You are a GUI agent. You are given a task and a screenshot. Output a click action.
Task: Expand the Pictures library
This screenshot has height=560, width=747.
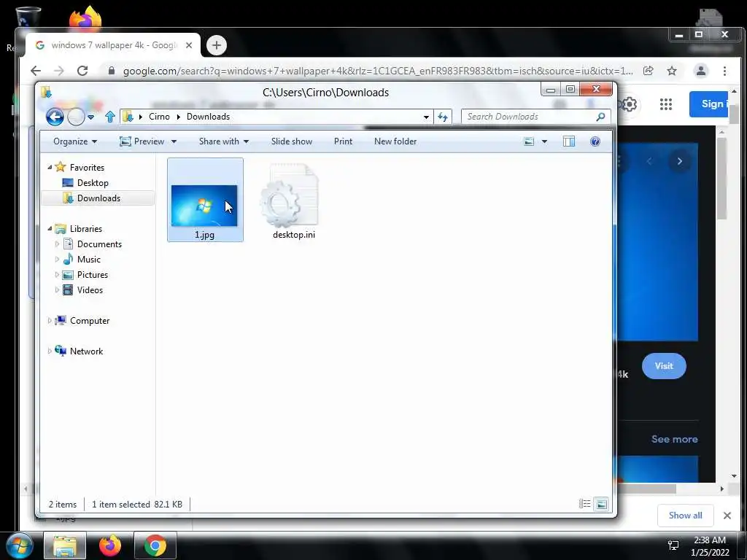tap(57, 275)
